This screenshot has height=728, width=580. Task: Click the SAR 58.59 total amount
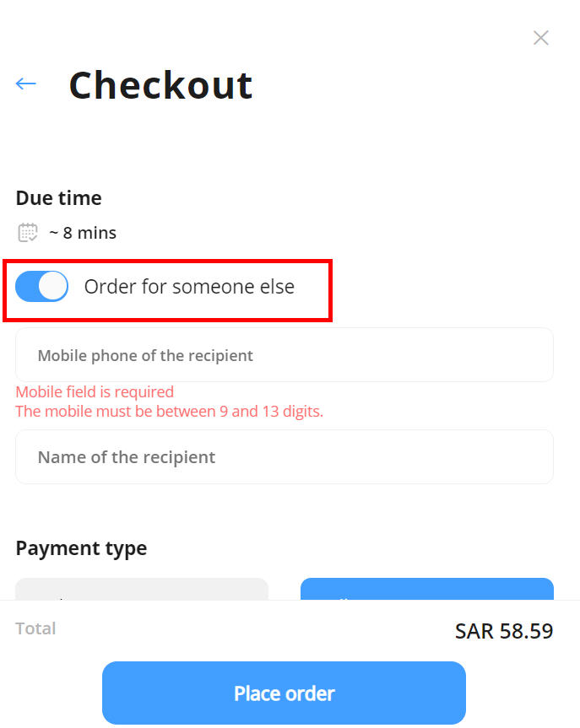click(504, 631)
